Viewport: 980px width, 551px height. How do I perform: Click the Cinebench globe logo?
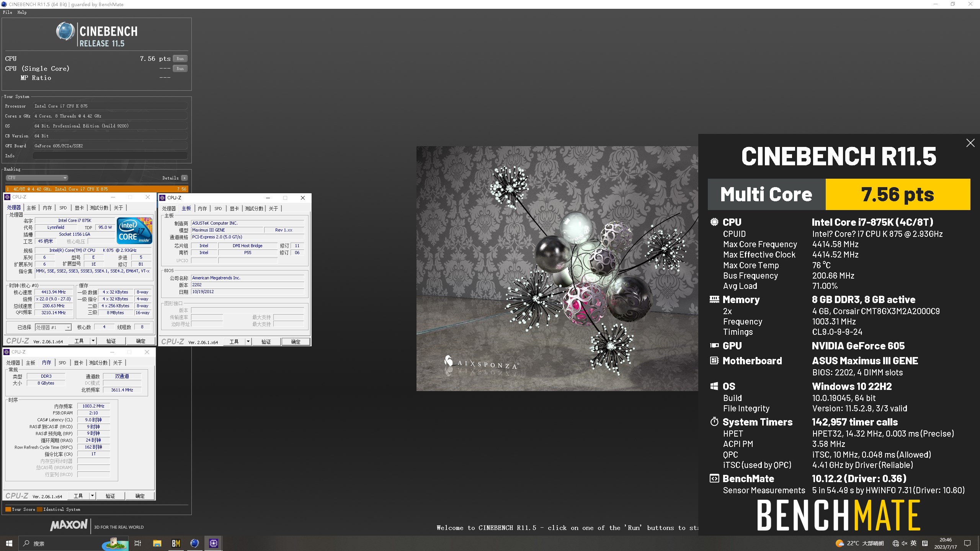65,31
